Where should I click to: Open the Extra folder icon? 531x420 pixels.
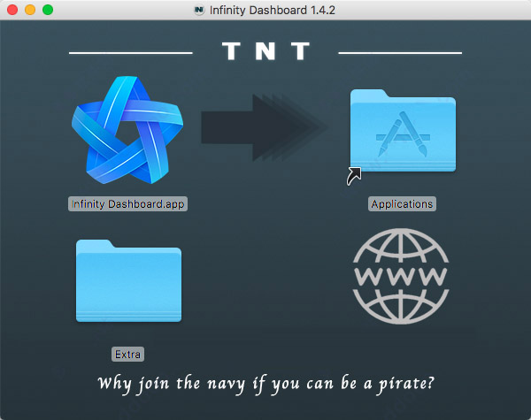point(128,281)
